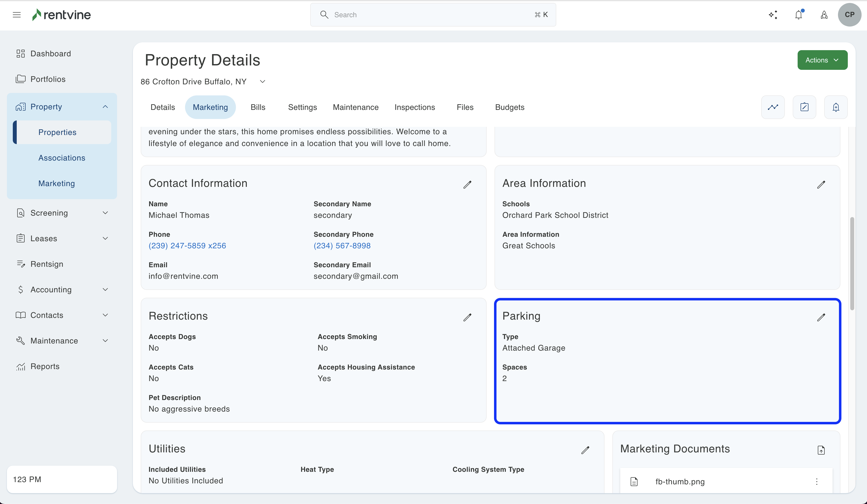Collapse the Property sidebar section
867x504 pixels.
pos(105,106)
